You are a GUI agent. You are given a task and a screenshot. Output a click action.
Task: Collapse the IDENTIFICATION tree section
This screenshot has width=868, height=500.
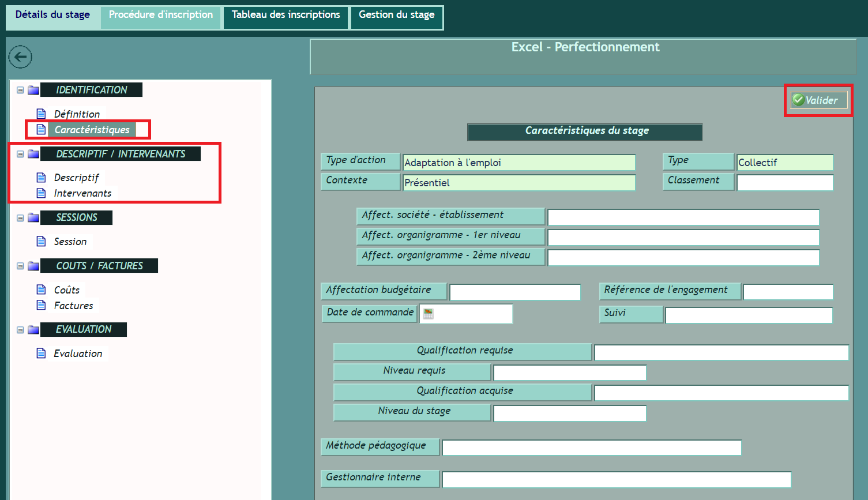tap(20, 90)
